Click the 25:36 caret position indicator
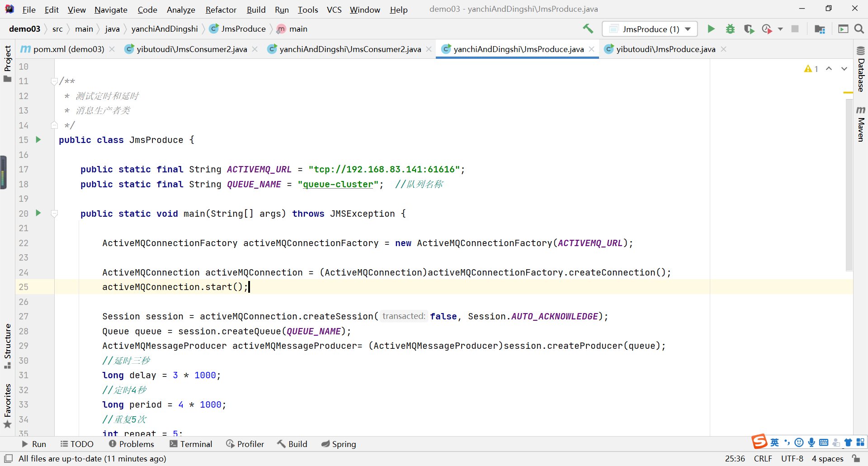 [x=735, y=458]
